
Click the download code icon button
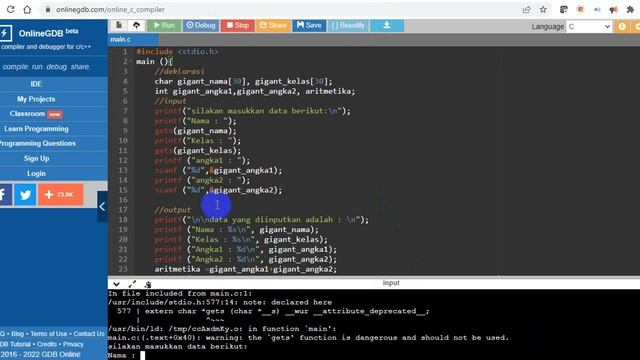(387, 25)
